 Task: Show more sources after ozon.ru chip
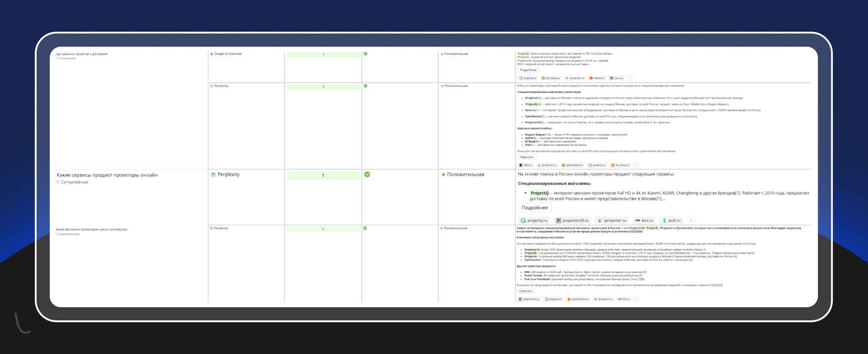pos(630,78)
